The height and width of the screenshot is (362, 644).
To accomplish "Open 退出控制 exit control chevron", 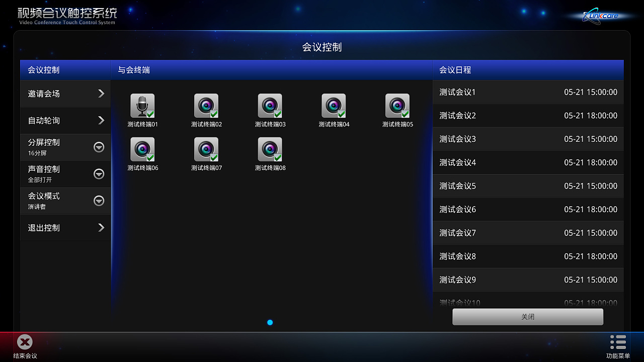I will (101, 228).
